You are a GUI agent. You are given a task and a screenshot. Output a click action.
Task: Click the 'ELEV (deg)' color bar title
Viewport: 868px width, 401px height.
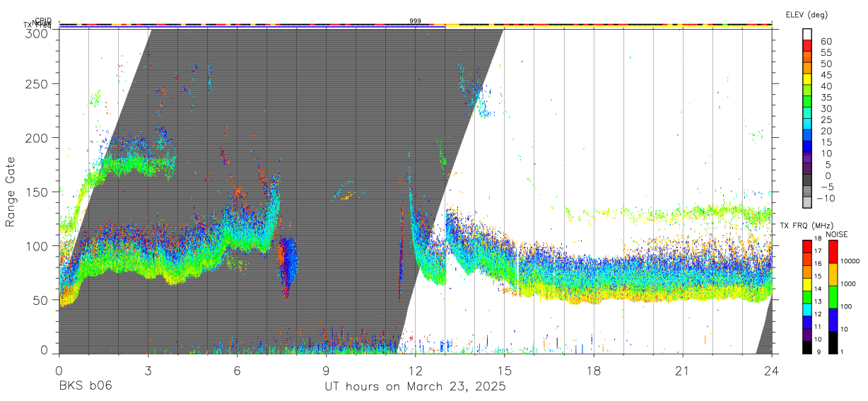(x=807, y=14)
